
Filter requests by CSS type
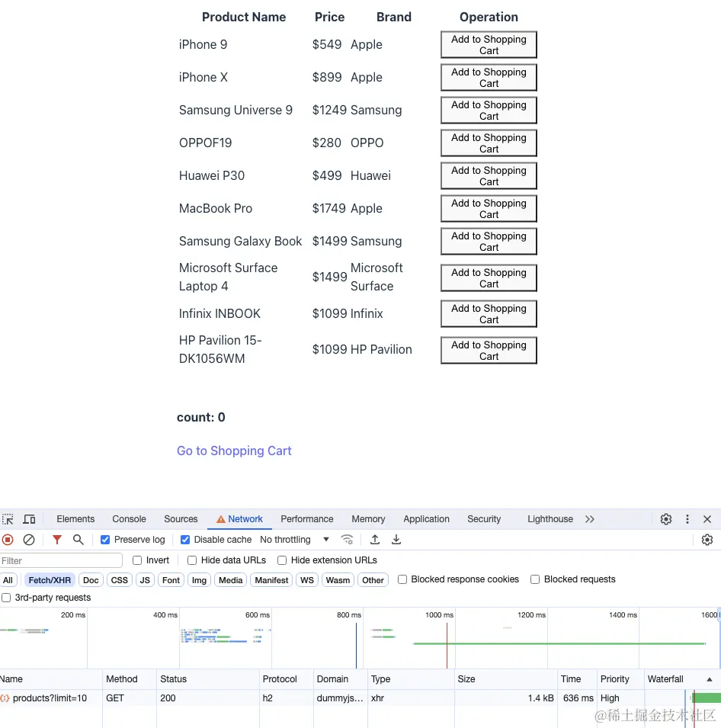tap(120, 580)
